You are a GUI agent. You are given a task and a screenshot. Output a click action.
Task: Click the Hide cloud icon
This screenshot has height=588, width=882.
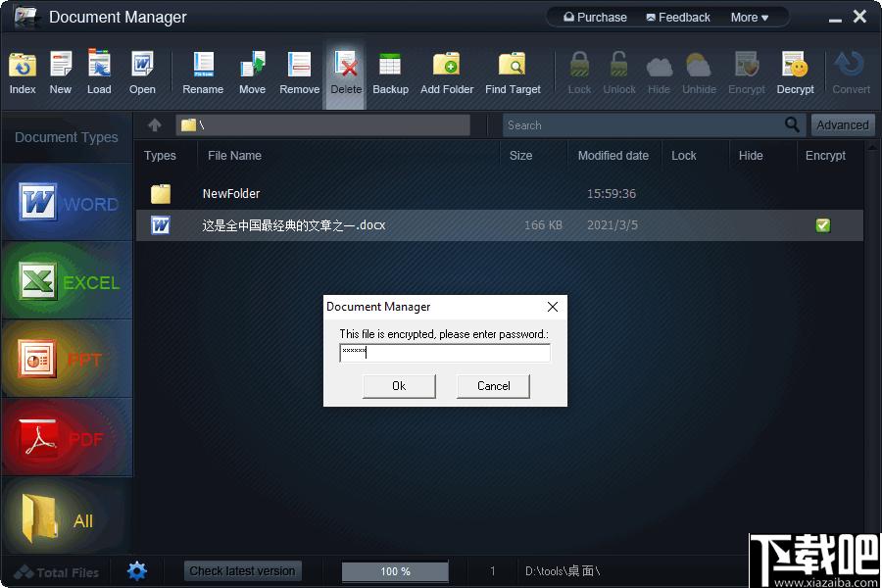pyautogui.click(x=660, y=67)
